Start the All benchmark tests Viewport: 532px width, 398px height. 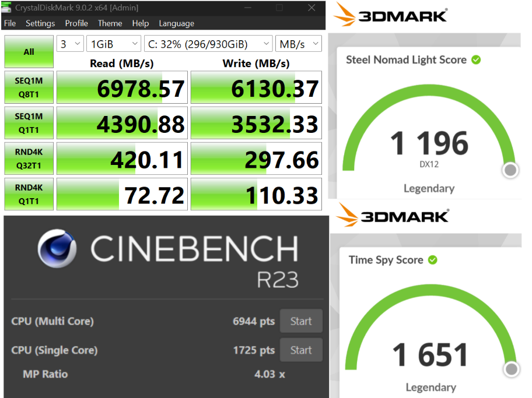coord(29,52)
